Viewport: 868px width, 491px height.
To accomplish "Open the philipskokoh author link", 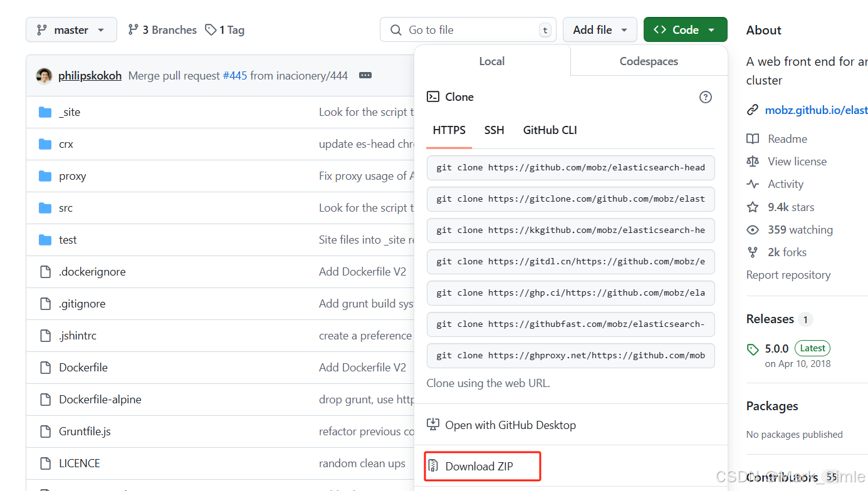I will click(x=90, y=76).
